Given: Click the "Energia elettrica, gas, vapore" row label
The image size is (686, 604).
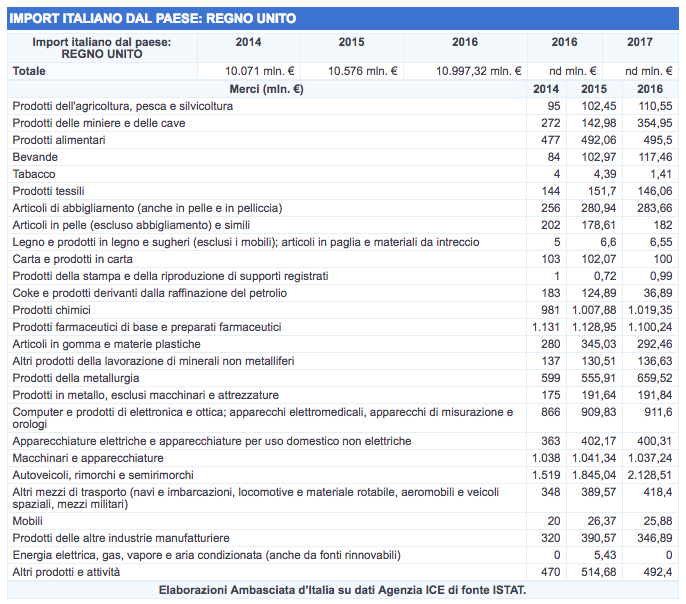Looking at the screenshot, I should pos(206,555).
